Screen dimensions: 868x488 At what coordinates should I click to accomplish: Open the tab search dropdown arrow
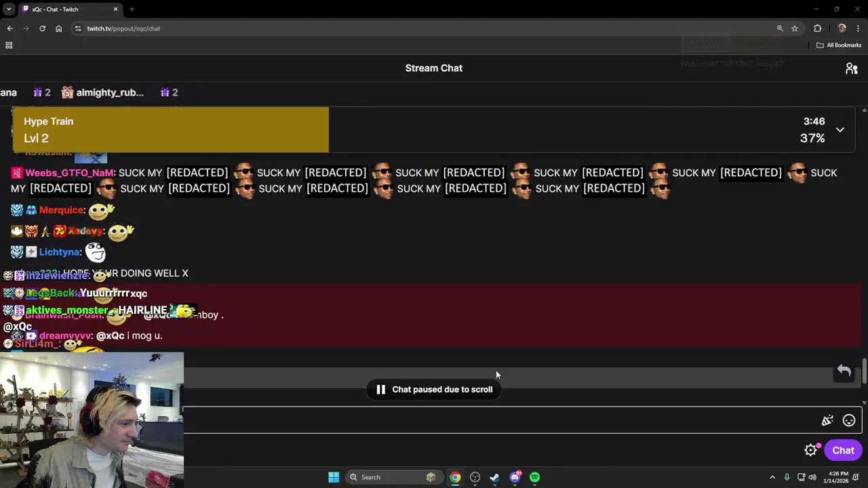click(x=9, y=9)
